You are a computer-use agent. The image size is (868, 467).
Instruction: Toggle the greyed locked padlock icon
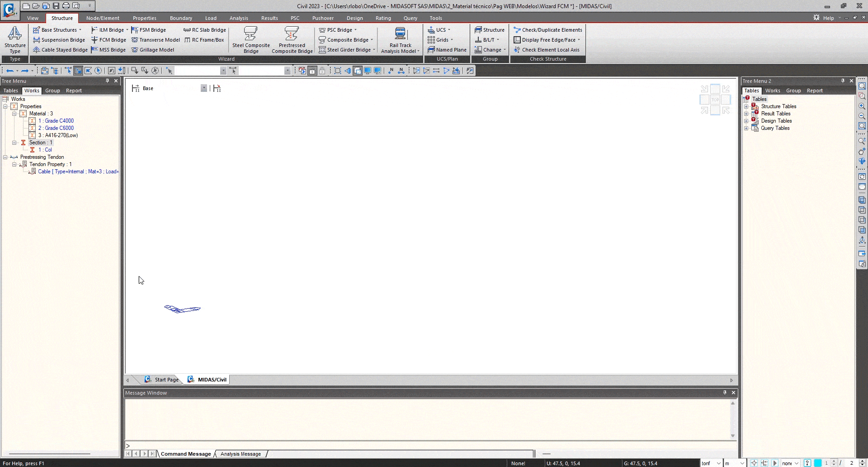(322, 71)
